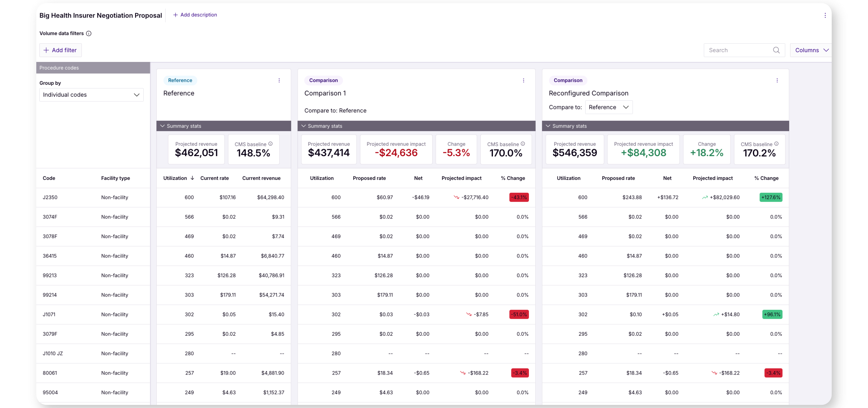Click the plus icon on Add filter
The image size is (868, 408).
[46, 50]
